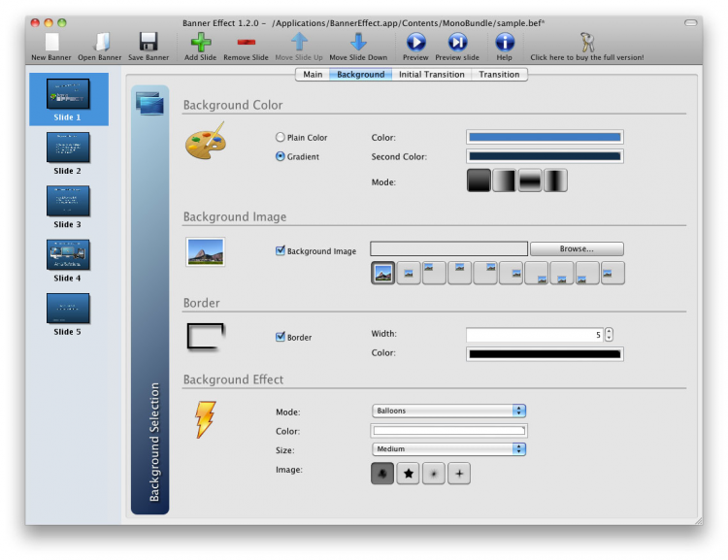
Task: Select Slide 2 thumbnail
Action: click(68, 148)
